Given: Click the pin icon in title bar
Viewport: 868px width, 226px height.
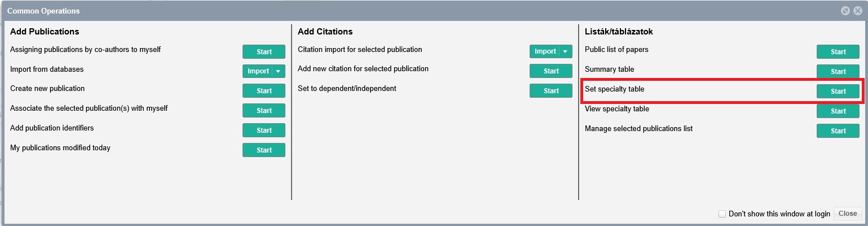Looking at the screenshot, I should 845,11.
